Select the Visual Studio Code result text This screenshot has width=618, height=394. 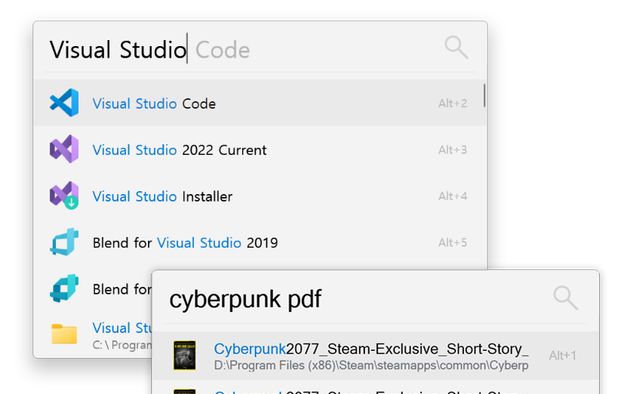[154, 104]
